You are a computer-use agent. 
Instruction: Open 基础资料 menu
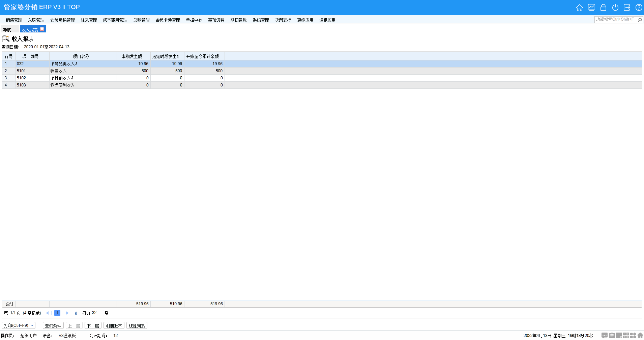pyautogui.click(x=216, y=20)
